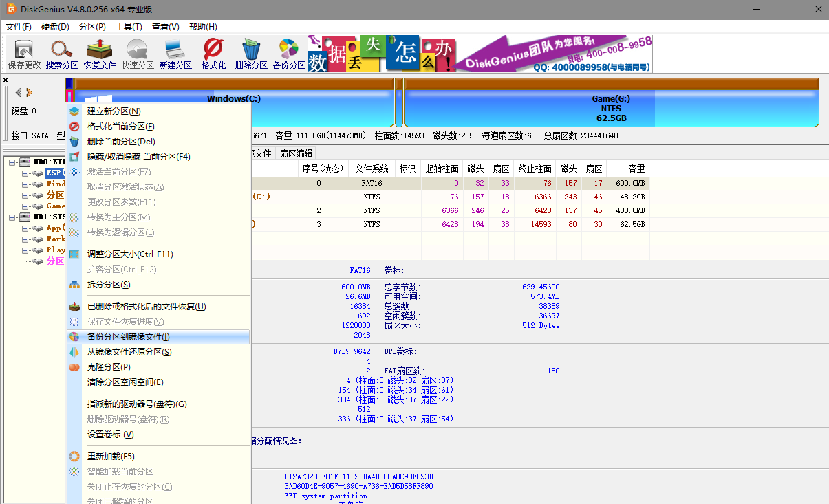This screenshot has width=829, height=504.
Task: Expand the Work partition tree node
Action: [x=25, y=239]
